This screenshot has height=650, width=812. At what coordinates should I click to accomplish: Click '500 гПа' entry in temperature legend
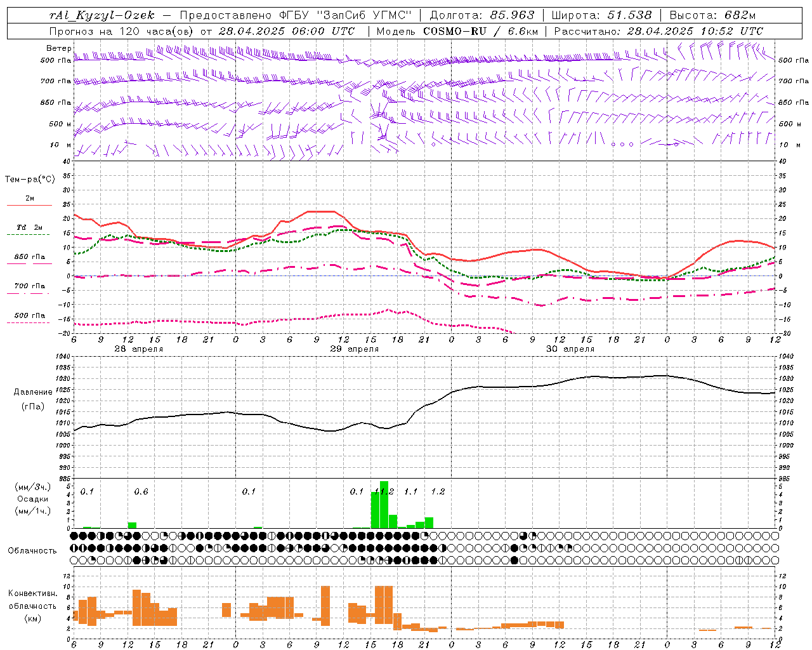[x=30, y=315]
